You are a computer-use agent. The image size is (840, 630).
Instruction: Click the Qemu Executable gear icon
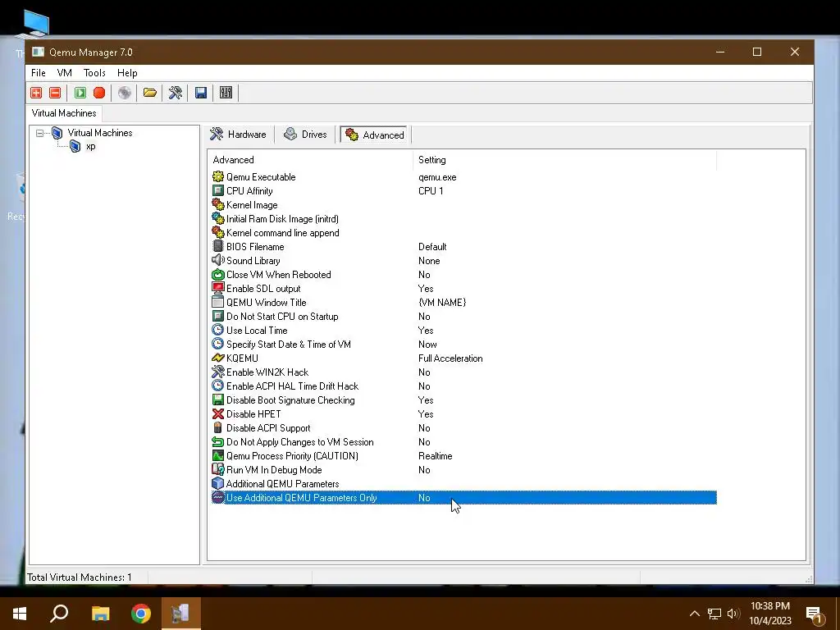(x=218, y=177)
